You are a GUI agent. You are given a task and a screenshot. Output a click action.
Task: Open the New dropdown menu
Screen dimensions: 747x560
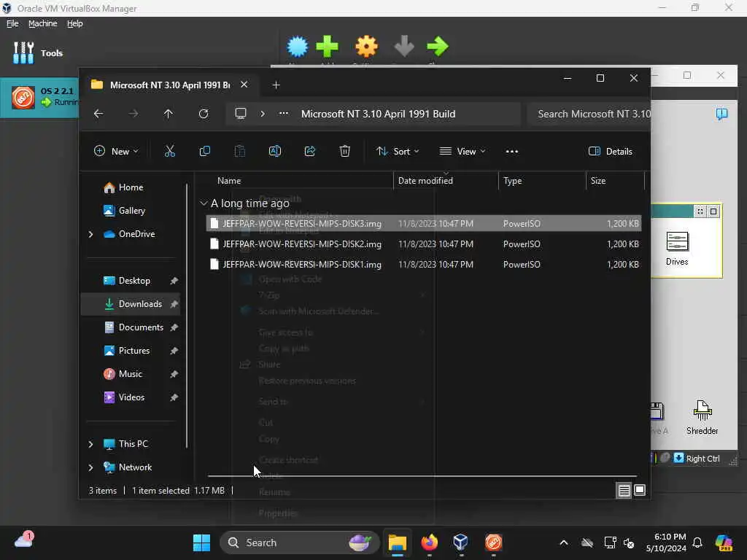click(116, 152)
